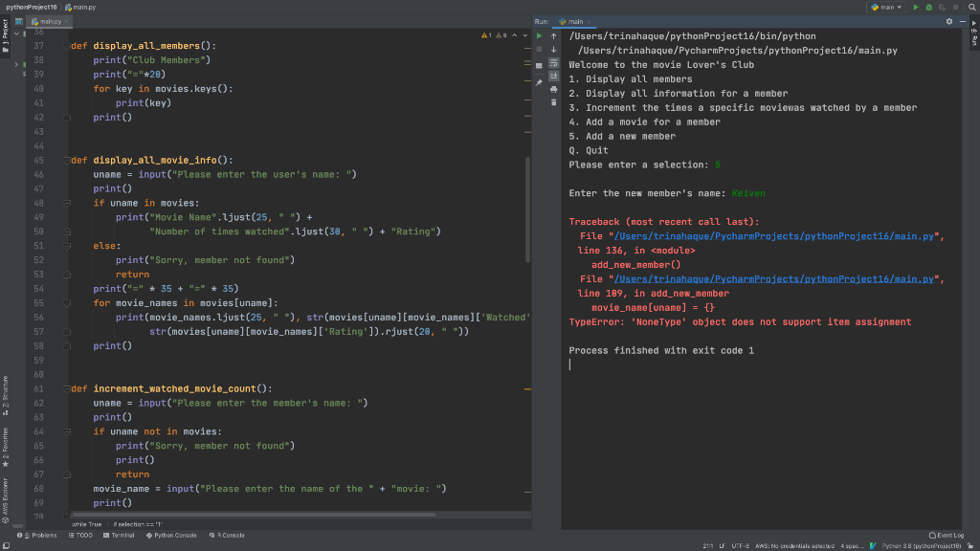Screen dimensions: 980x551
Task: Click the Down the stack trace arrow
Action: [554, 50]
